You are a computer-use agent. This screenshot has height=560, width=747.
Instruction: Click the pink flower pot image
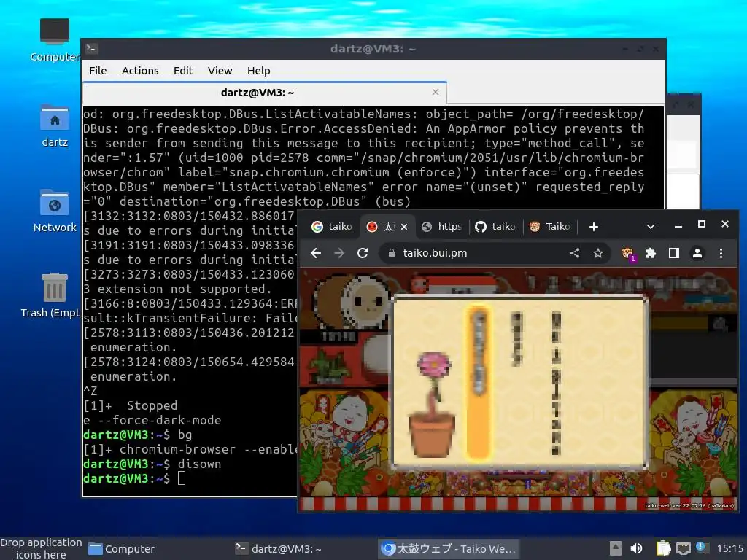point(433,404)
